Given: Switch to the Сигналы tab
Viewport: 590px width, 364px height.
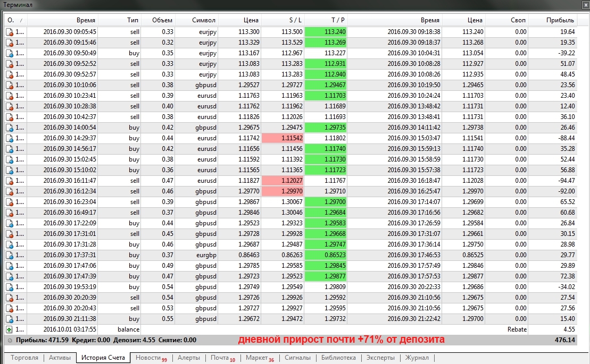Looking at the screenshot, I should (297, 358).
